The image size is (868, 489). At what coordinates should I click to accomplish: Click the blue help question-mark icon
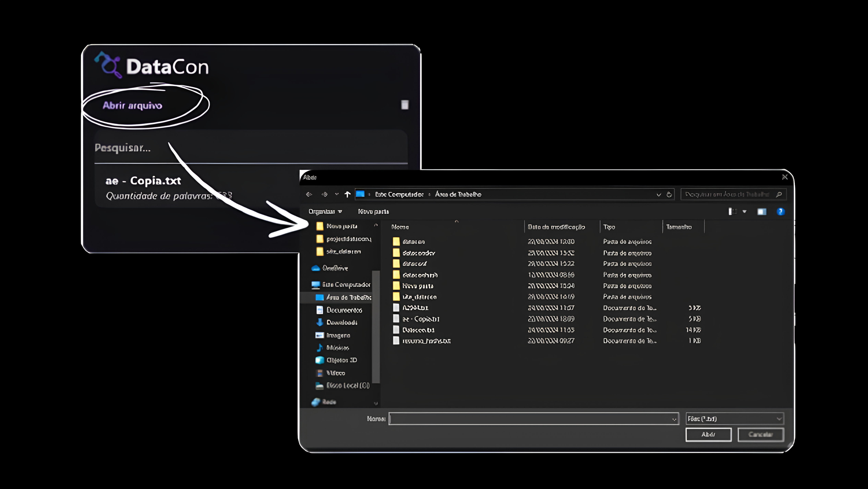point(780,212)
